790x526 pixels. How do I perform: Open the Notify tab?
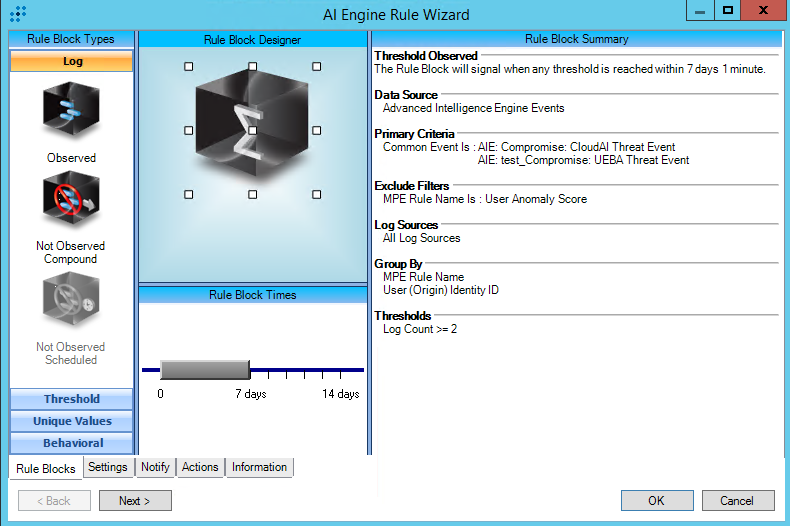pos(155,467)
